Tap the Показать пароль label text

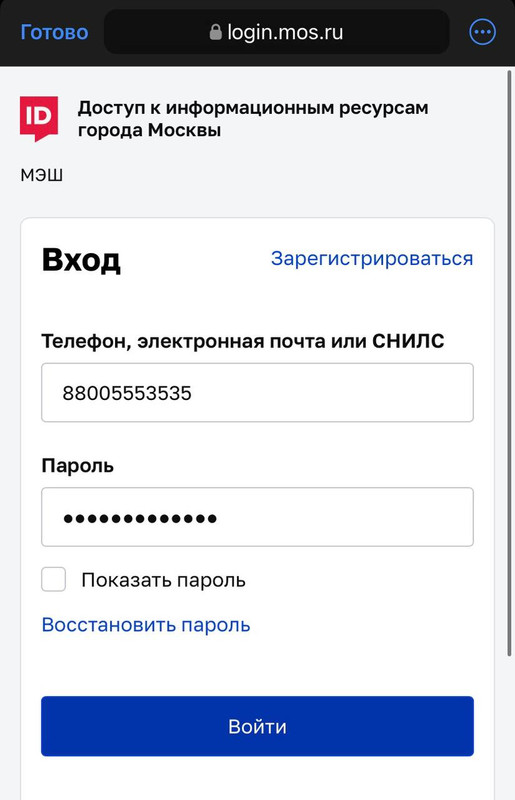(164, 580)
